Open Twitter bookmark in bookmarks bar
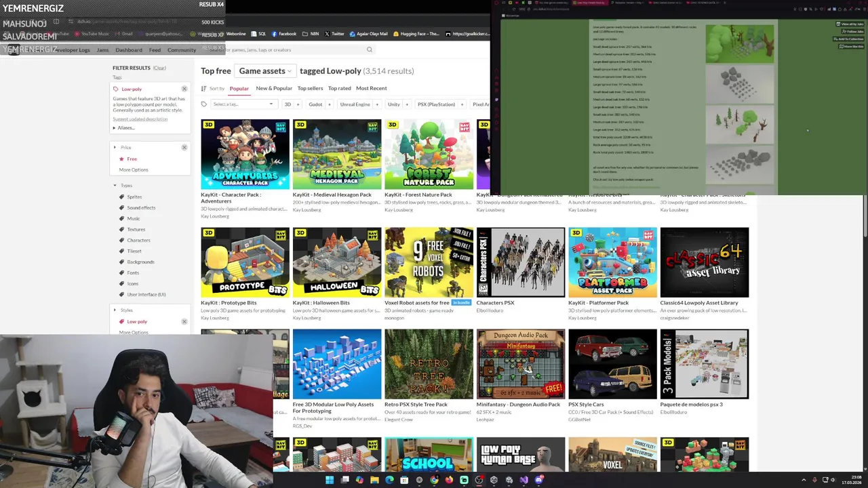 tap(334, 33)
